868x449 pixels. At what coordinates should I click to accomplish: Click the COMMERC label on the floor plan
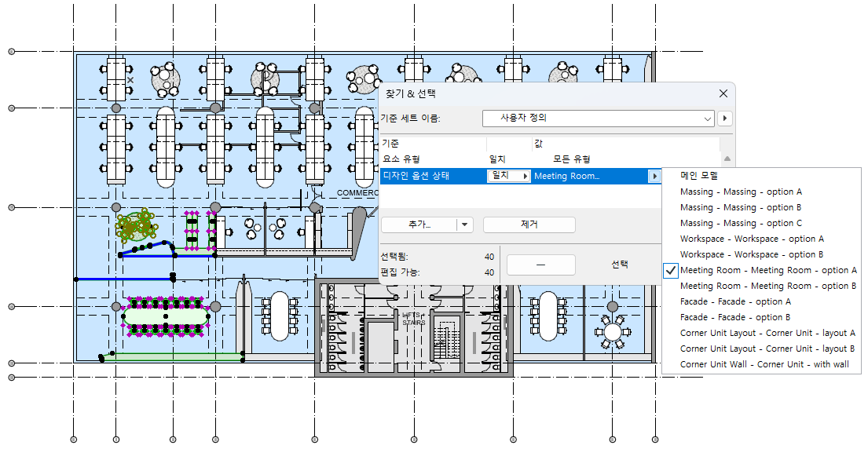pyautogui.click(x=357, y=193)
